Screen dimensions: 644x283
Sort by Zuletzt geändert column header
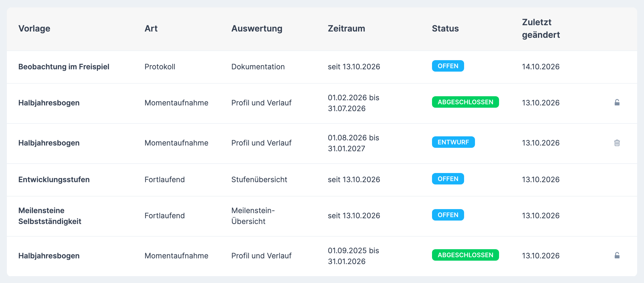pos(541,28)
